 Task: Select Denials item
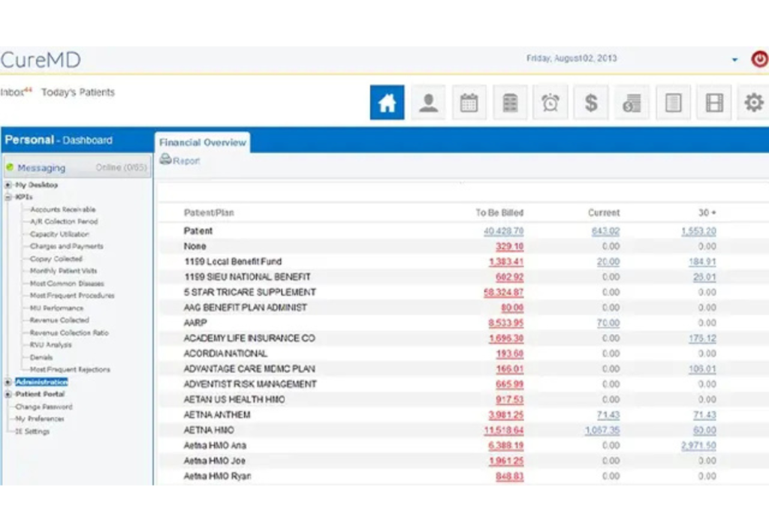(41, 357)
